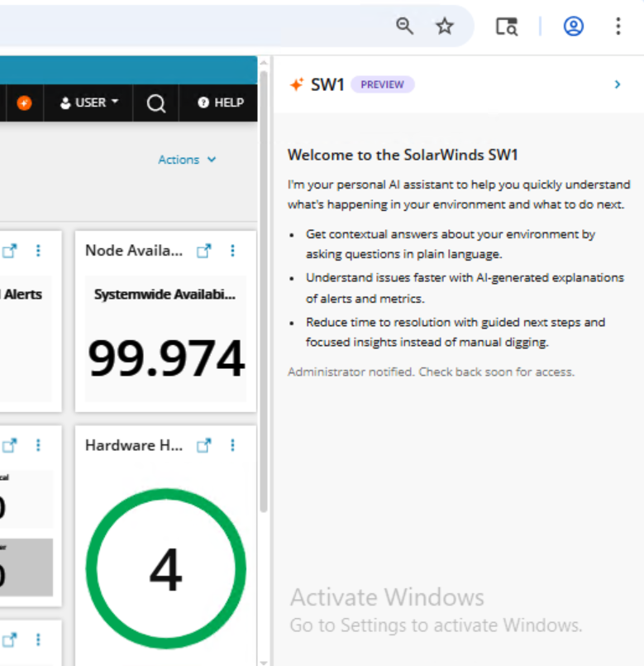This screenshot has height=666, width=644.
Task: Open Hardware Health widget three-dot menu
Action: pyautogui.click(x=232, y=445)
